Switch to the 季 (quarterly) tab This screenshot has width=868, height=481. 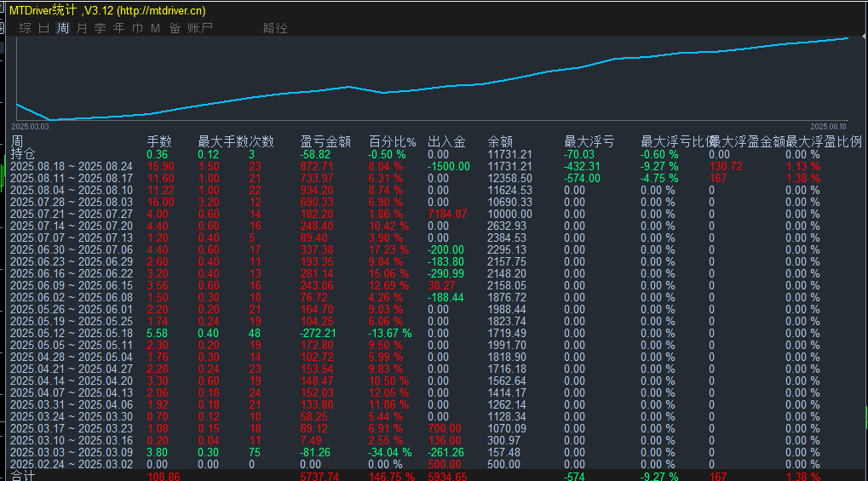(101, 28)
